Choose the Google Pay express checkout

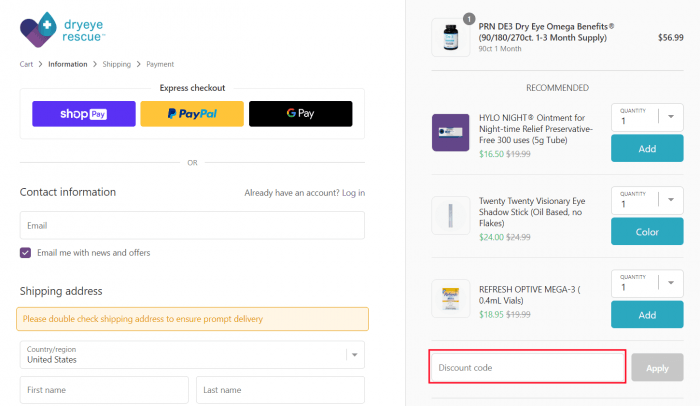pyautogui.click(x=300, y=114)
